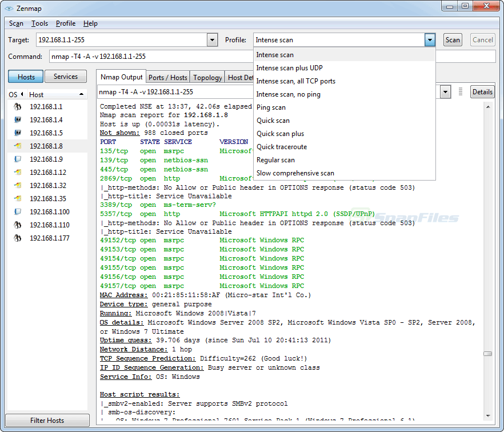Open the Help menu
This screenshot has height=432, width=504.
[90, 23]
